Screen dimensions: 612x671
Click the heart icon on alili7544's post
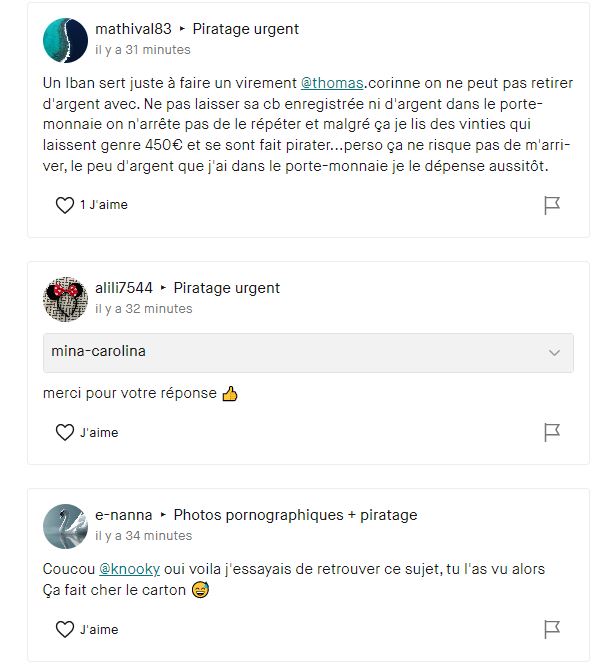click(x=65, y=432)
